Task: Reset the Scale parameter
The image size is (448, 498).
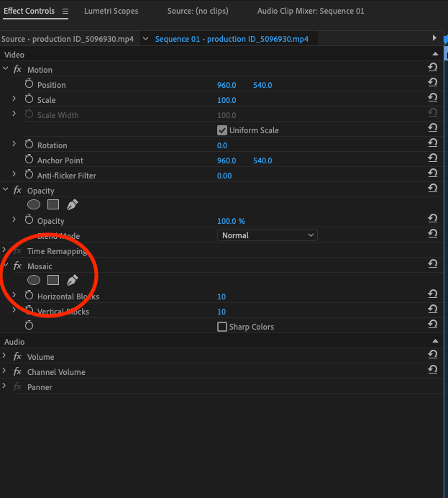Action: click(432, 100)
